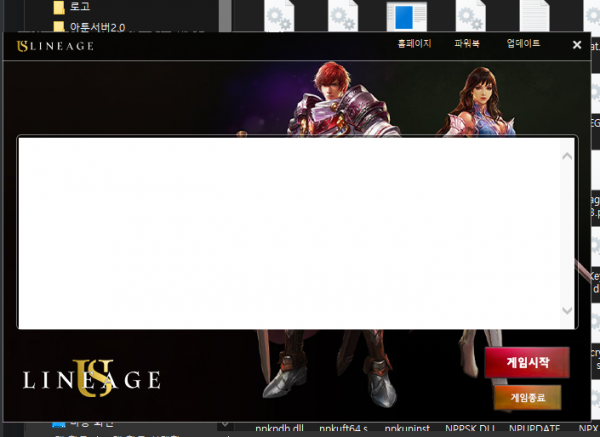Click down arrow of notice panel scrollbar
The image size is (600, 437).
tap(567, 310)
